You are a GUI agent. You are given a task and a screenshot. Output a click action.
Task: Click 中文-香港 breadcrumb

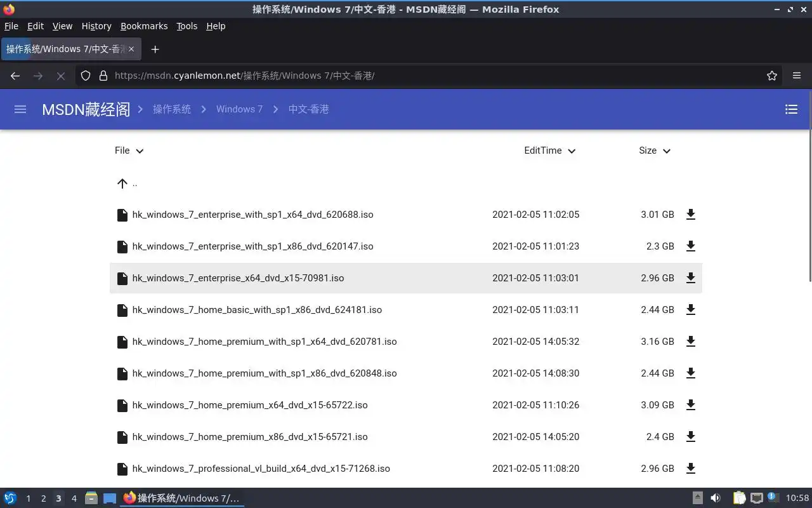[x=309, y=109]
